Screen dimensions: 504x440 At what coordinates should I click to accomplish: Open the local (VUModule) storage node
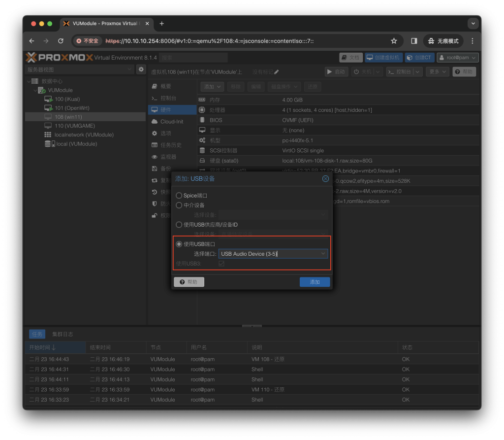click(x=76, y=144)
